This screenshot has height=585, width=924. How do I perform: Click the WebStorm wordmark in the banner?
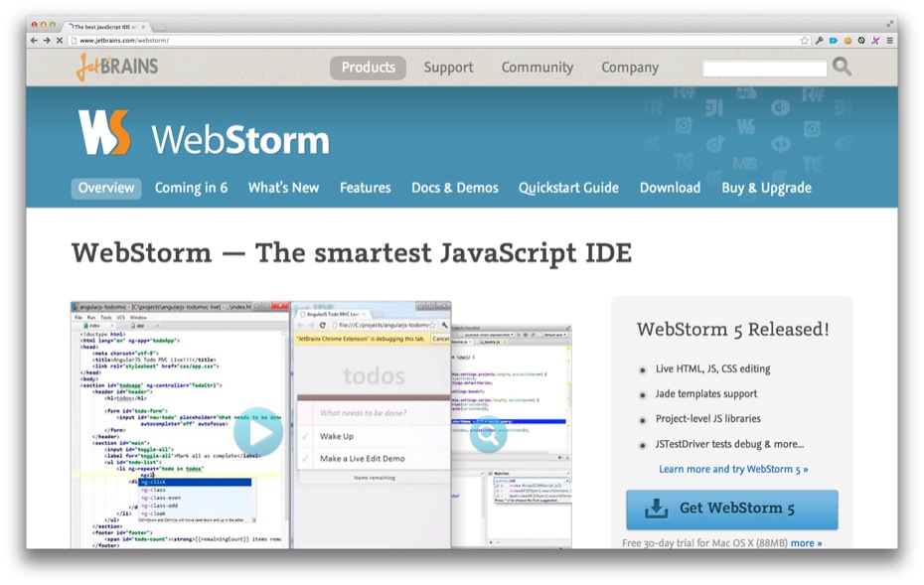(240, 140)
